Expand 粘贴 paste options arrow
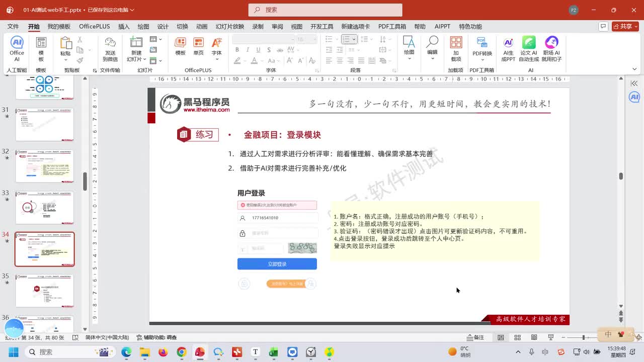This screenshot has width=644, height=362. click(x=65, y=59)
